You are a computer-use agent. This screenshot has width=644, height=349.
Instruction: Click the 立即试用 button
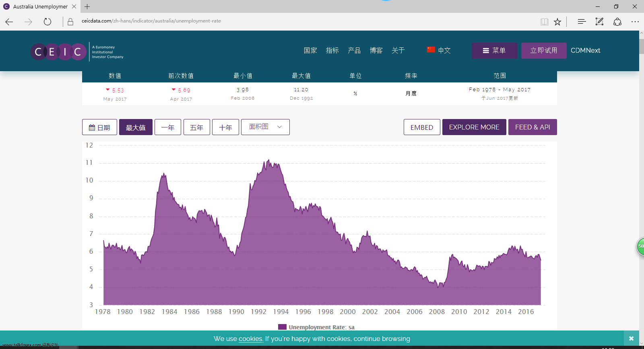click(x=544, y=51)
